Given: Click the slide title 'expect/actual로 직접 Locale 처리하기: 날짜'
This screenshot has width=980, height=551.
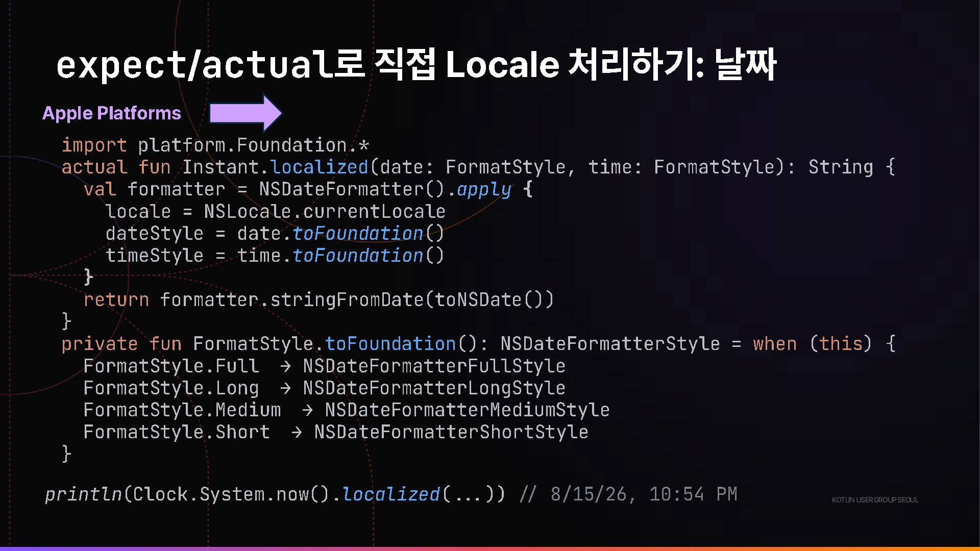Looking at the screenshot, I should [x=416, y=65].
